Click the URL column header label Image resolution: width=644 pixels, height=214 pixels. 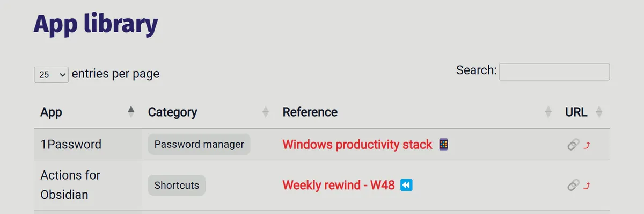point(576,112)
